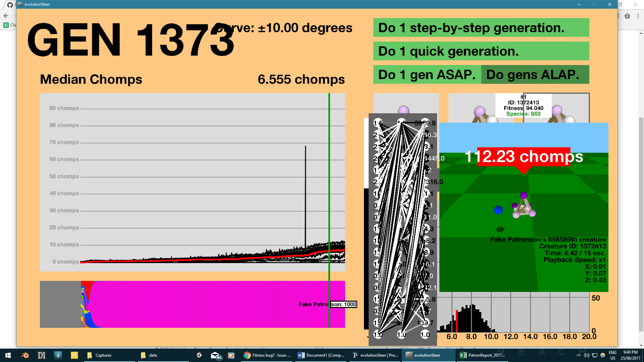
Task: Click Do 1 quick generation button
Action: [481, 51]
